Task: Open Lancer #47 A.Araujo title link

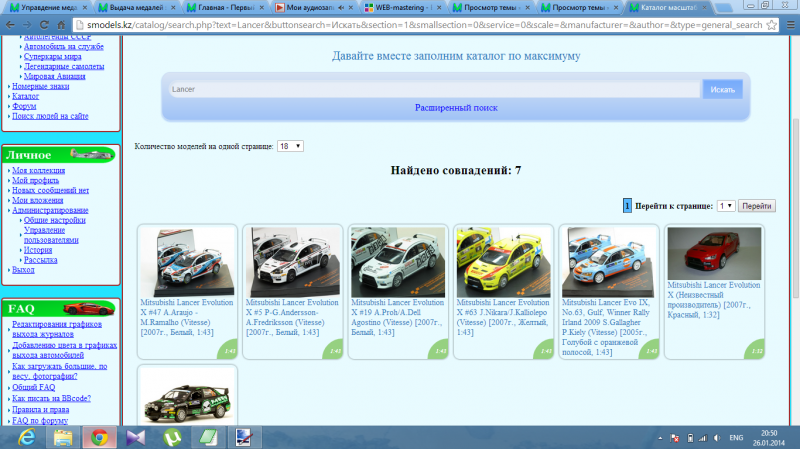Action: [x=187, y=317]
